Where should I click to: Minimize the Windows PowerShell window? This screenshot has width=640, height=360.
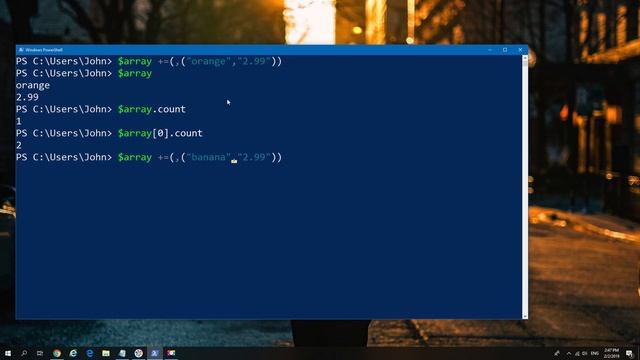pos(490,50)
